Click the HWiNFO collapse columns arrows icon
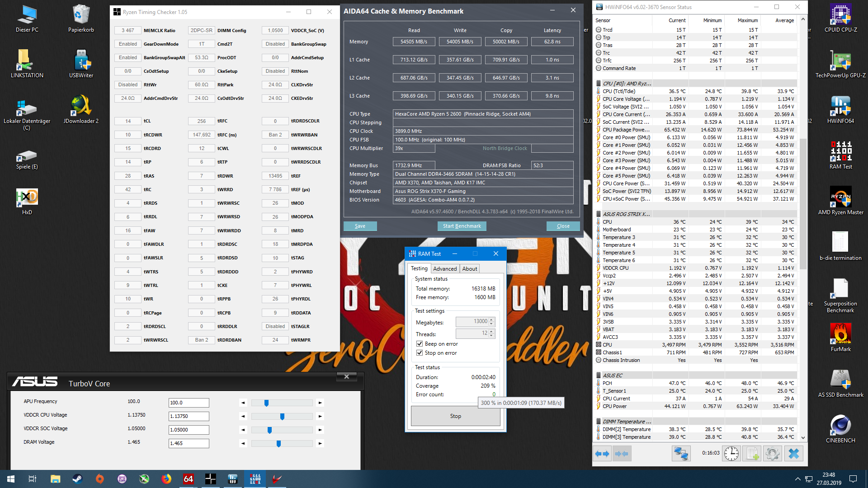The width and height of the screenshot is (868, 488). [622, 454]
